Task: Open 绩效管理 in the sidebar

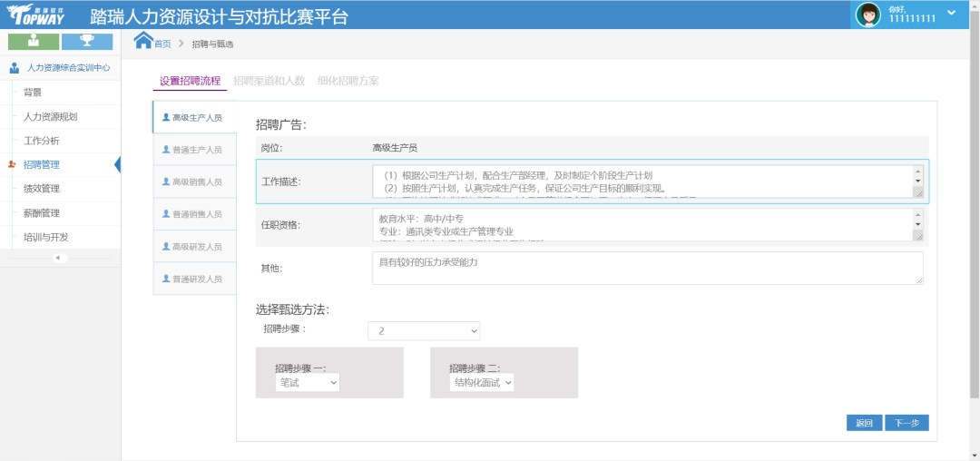Action: [42, 189]
